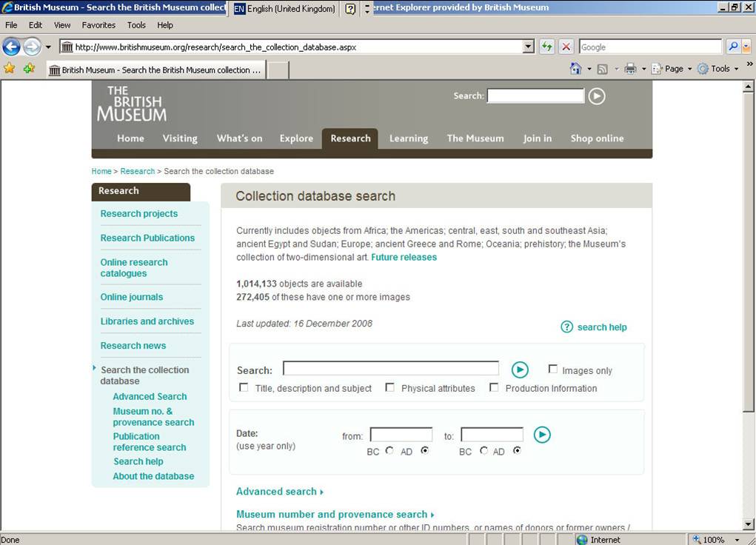Click the museum page icon in address bar
Screen dimensions: 756x545
[67, 47]
